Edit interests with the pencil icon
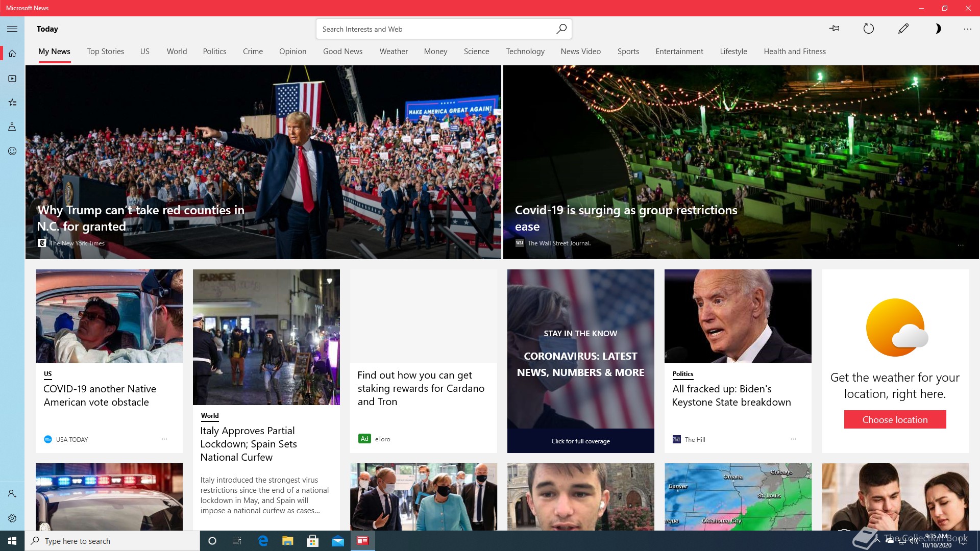This screenshot has width=980, height=551. 903,29
